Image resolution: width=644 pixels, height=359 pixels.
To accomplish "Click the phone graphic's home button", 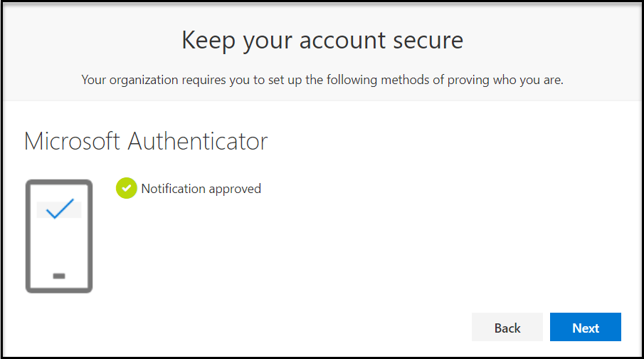I will [x=59, y=276].
